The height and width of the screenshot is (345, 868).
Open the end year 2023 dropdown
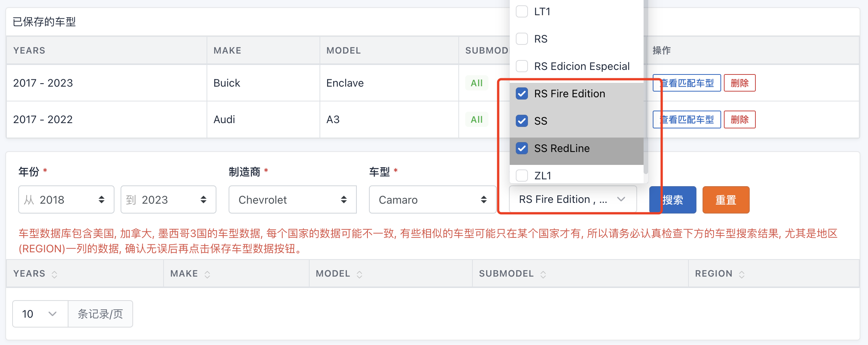(x=168, y=199)
